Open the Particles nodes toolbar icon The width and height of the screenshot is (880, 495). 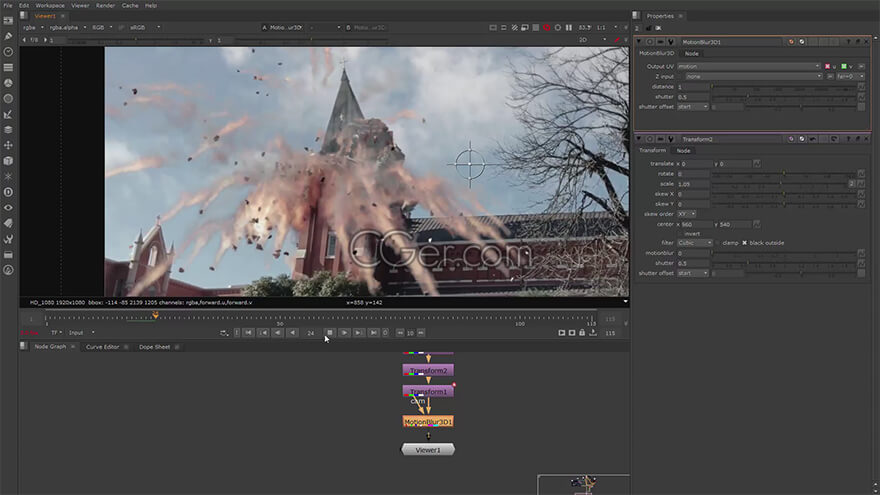pyautogui.click(x=8, y=176)
